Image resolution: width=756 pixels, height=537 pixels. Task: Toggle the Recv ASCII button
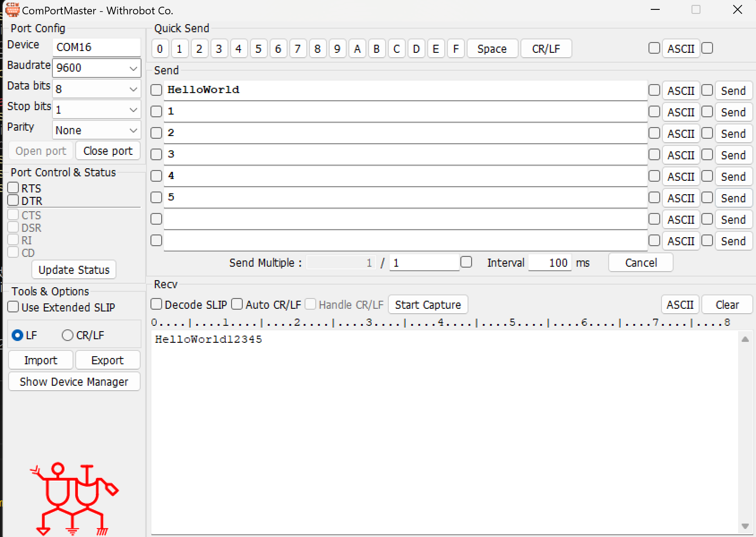coord(680,305)
